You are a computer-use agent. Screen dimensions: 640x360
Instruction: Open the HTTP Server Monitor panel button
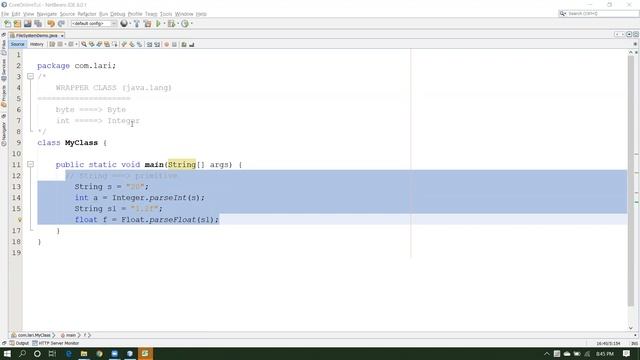pyautogui.click(x=56, y=343)
